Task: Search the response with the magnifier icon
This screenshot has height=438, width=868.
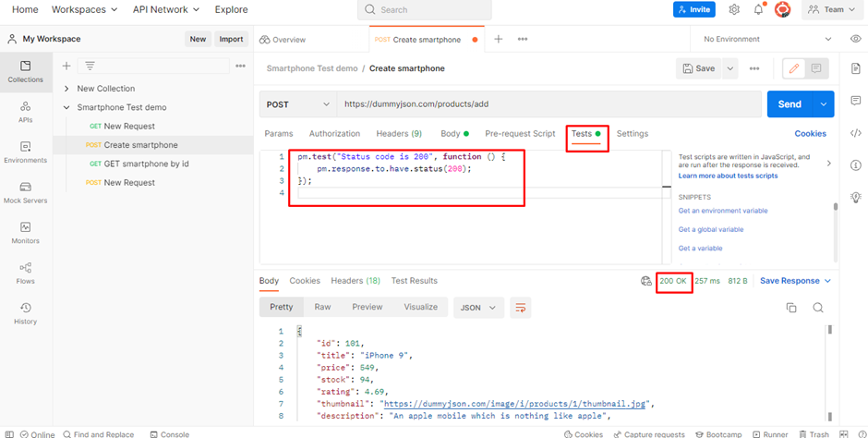Action: tap(817, 308)
